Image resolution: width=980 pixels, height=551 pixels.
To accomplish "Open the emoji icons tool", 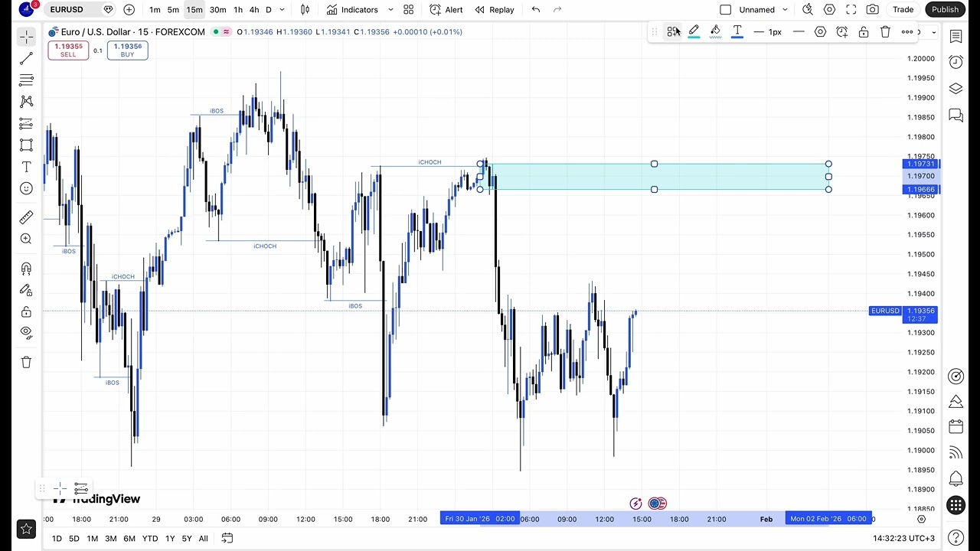I will (26, 188).
